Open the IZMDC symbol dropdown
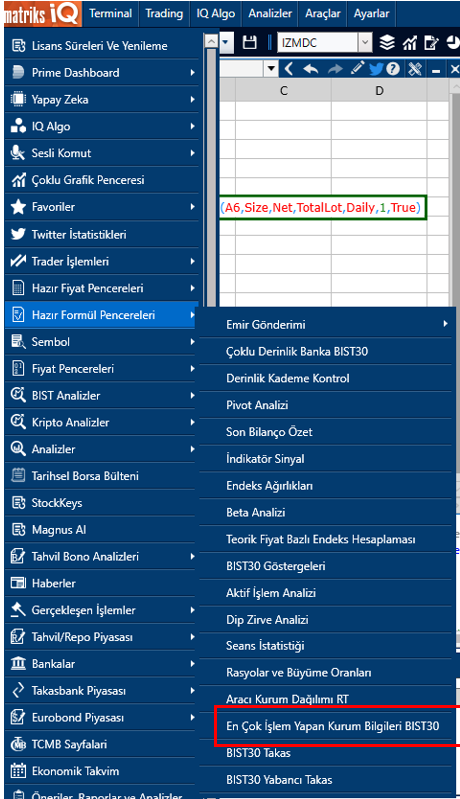Image resolution: width=460 pixels, height=799 pixels. coord(365,43)
